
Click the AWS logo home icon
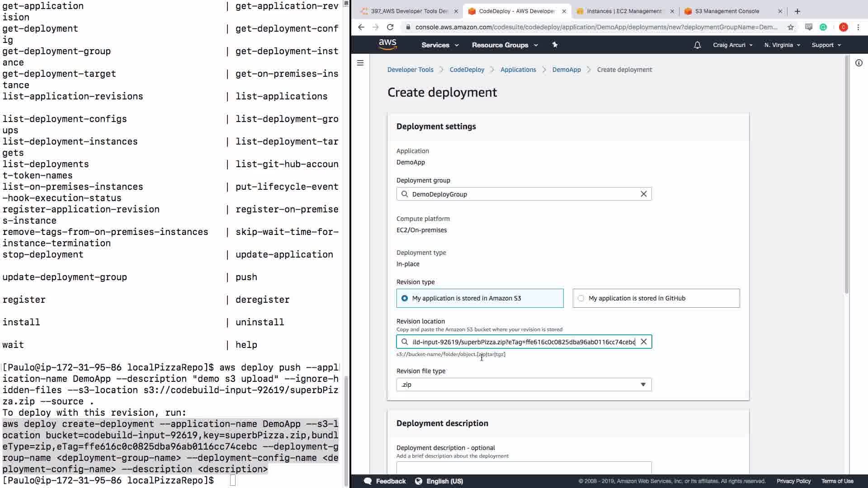[x=387, y=44]
